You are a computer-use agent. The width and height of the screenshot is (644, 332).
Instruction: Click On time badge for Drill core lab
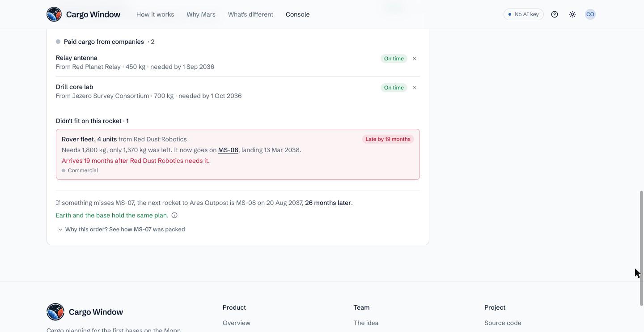(x=394, y=88)
